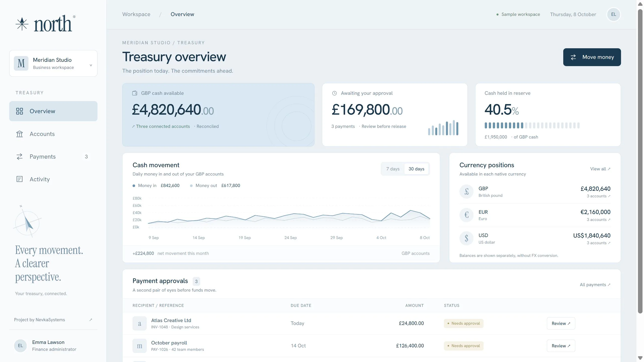Image resolution: width=644 pixels, height=362 pixels.
Task: Click Project by NevkaSystems link
Action: (53, 320)
